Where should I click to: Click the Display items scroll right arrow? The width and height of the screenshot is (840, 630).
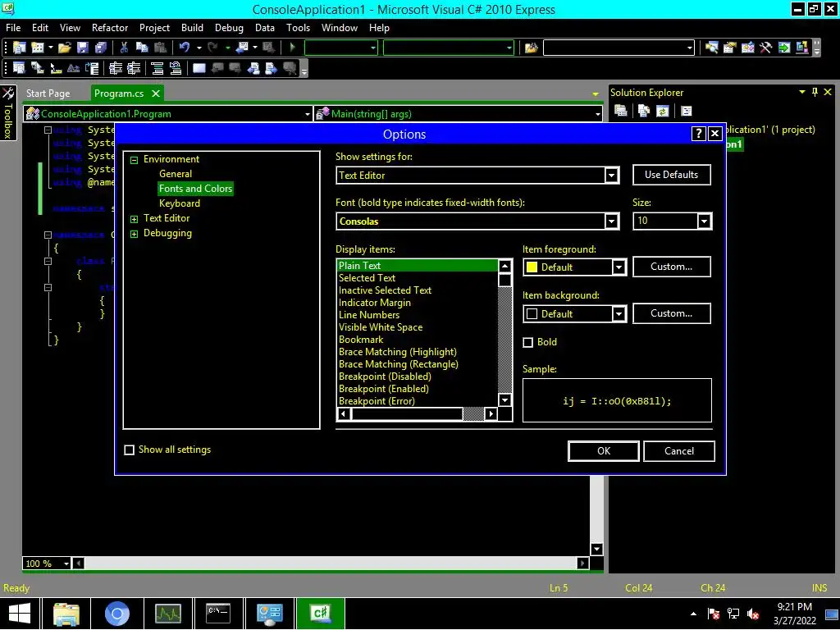[x=491, y=413]
